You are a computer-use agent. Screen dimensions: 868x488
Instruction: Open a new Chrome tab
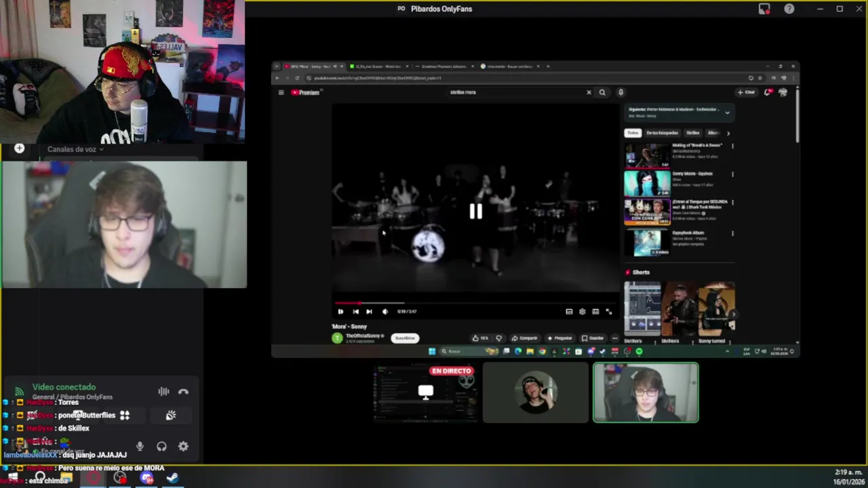pyautogui.click(x=548, y=66)
